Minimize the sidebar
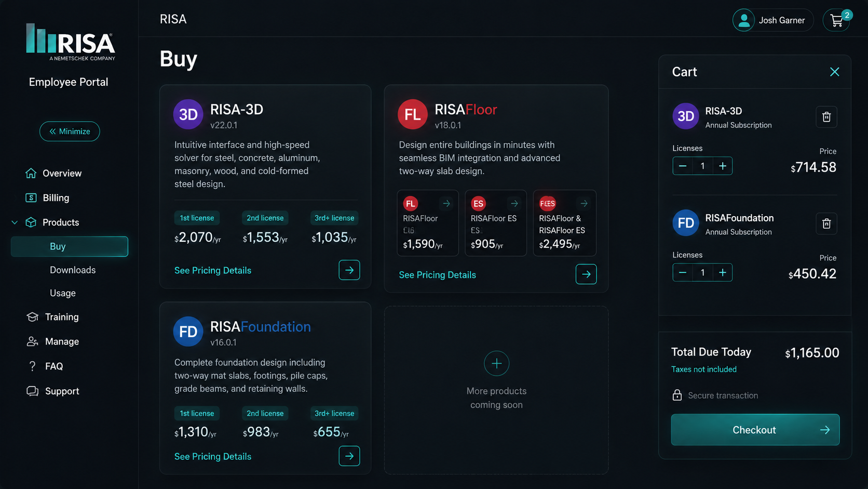 coord(70,131)
